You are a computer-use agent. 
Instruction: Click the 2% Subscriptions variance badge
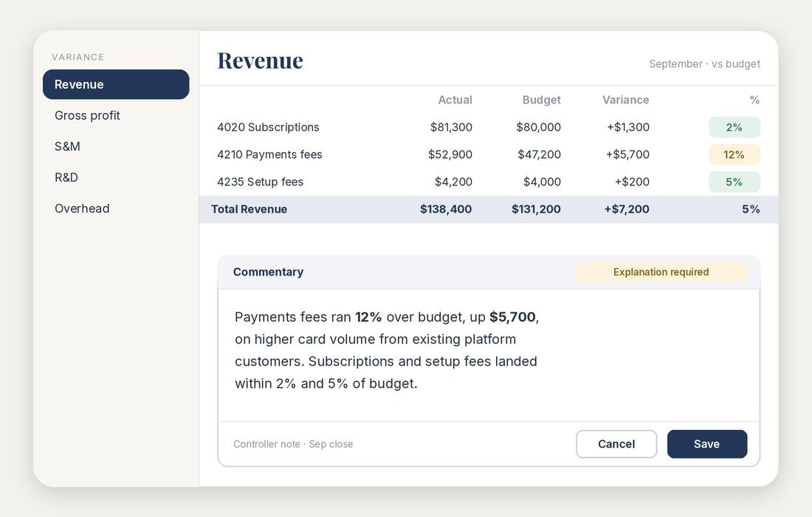[x=734, y=128]
